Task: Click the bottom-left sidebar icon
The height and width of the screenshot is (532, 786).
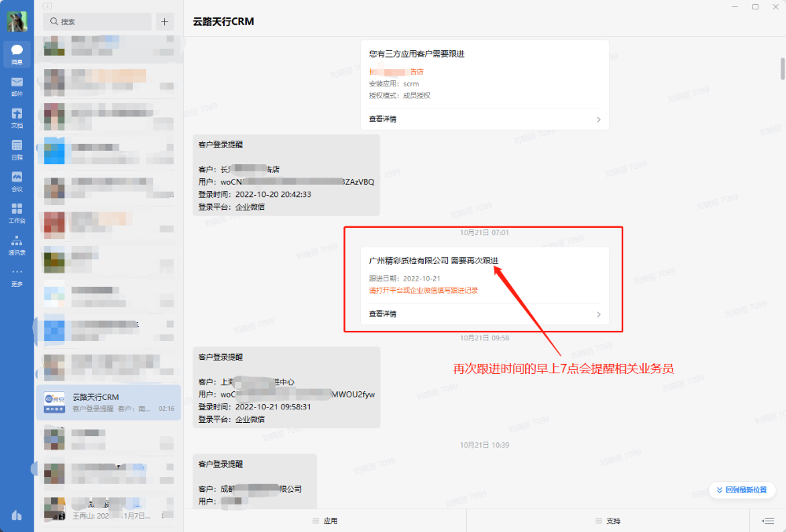Action: click(17, 515)
